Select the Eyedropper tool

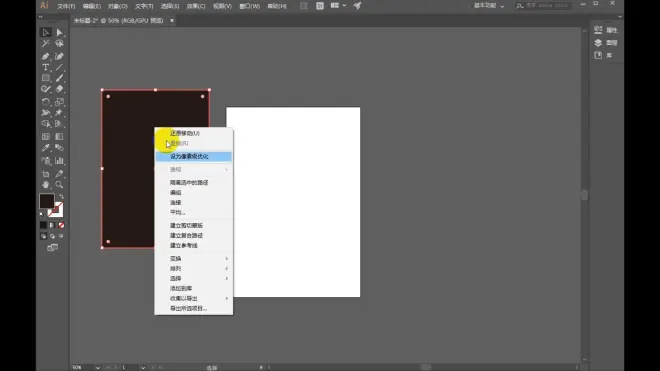(46, 148)
